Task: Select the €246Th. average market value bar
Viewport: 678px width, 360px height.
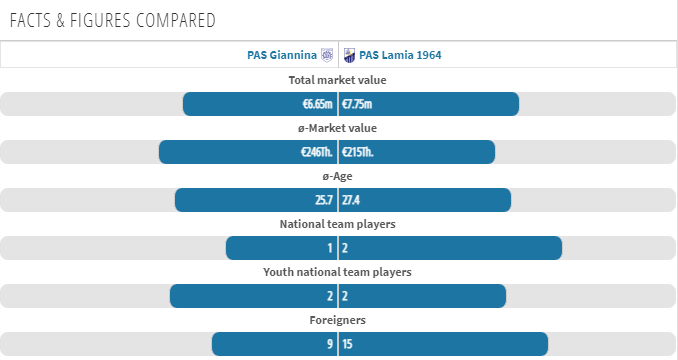Action: 248,152
